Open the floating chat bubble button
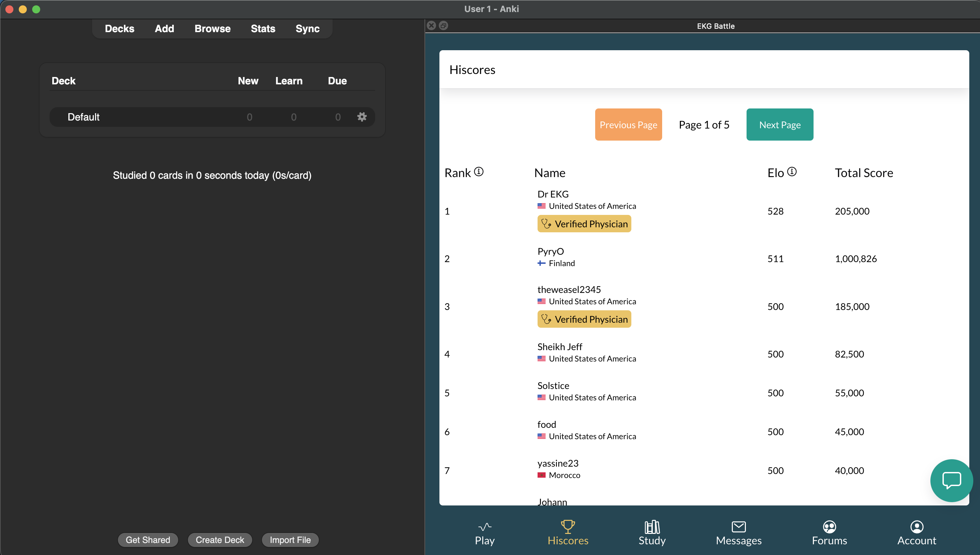This screenshot has height=555, width=980. (952, 480)
